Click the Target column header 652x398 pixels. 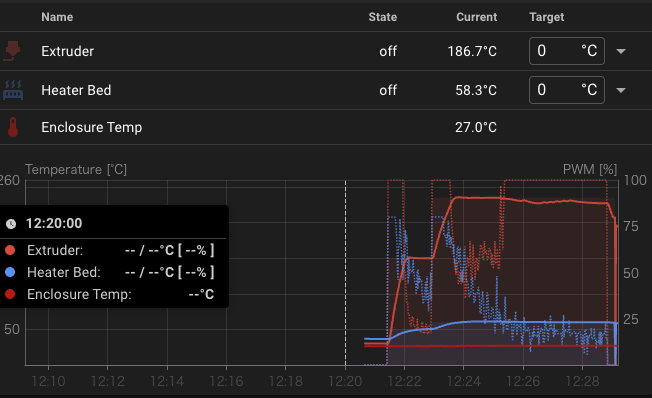(x=546, y=17)
